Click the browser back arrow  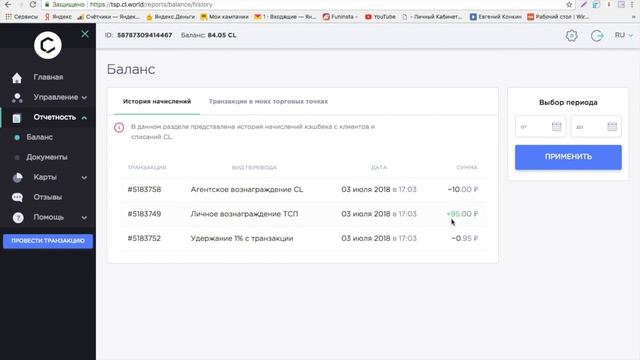(x=8, y=4)
